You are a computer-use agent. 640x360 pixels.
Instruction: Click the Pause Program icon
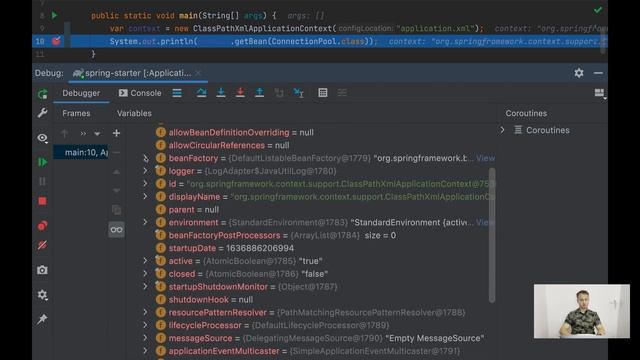pos(42,181)
